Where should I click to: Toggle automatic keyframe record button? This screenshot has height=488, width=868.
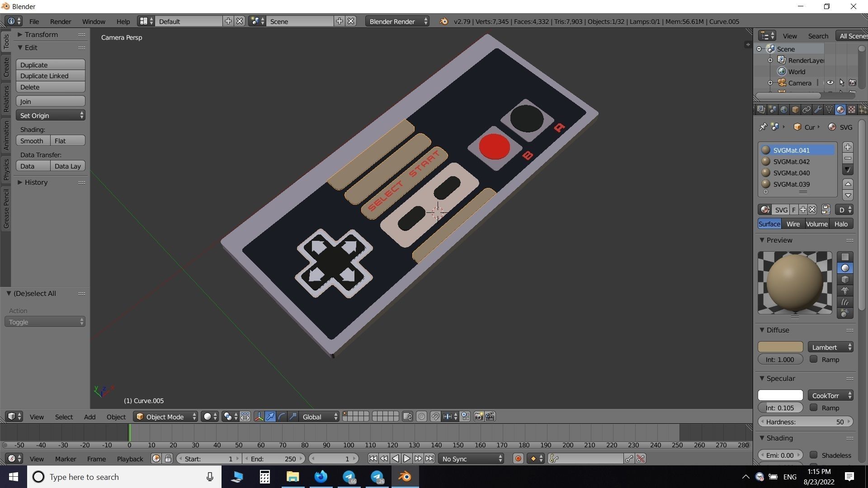[x=518, y=459]
